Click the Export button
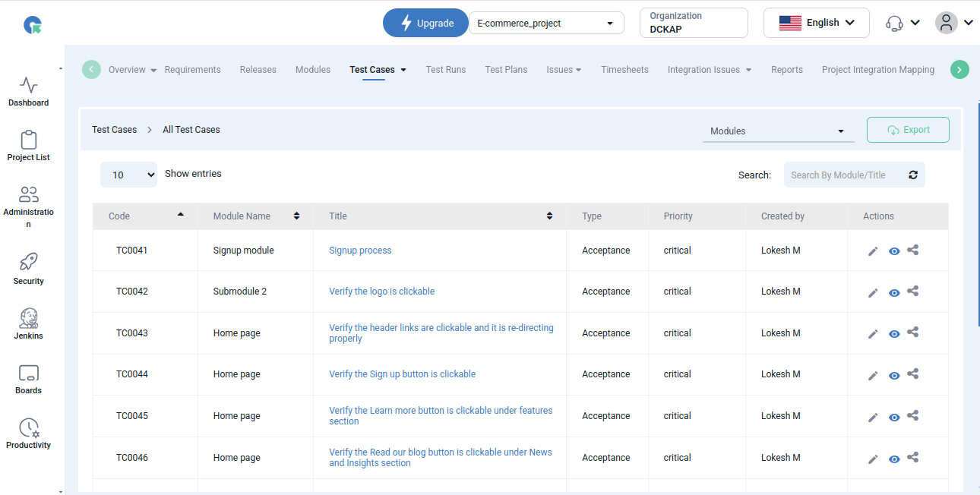This screenshot has width=980, height=495. [x=908, y=130]
